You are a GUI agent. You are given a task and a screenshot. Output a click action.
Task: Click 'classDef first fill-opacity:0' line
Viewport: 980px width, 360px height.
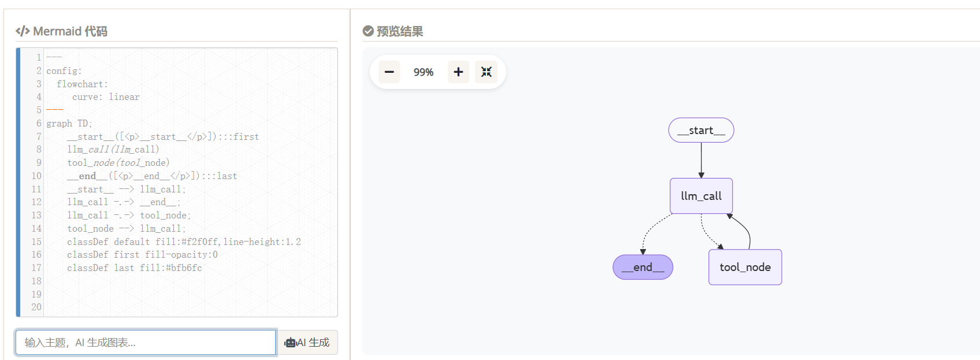coord(142,255)
